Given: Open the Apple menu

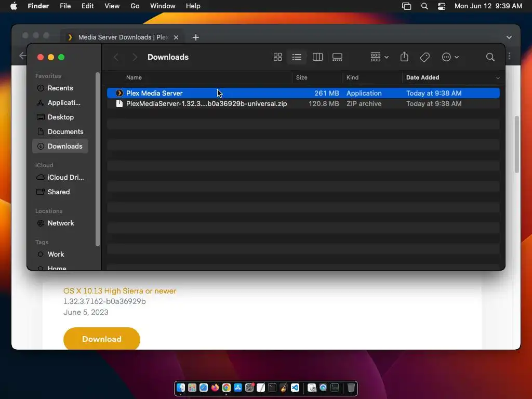Looking at the screenshot, I should [x=14, y=6].
